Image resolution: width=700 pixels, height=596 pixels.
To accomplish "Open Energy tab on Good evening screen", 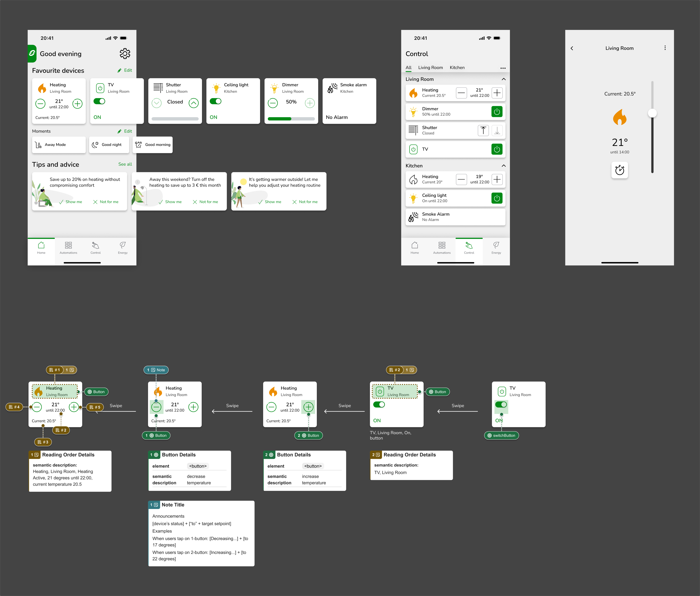I will (x=123, y=248).
